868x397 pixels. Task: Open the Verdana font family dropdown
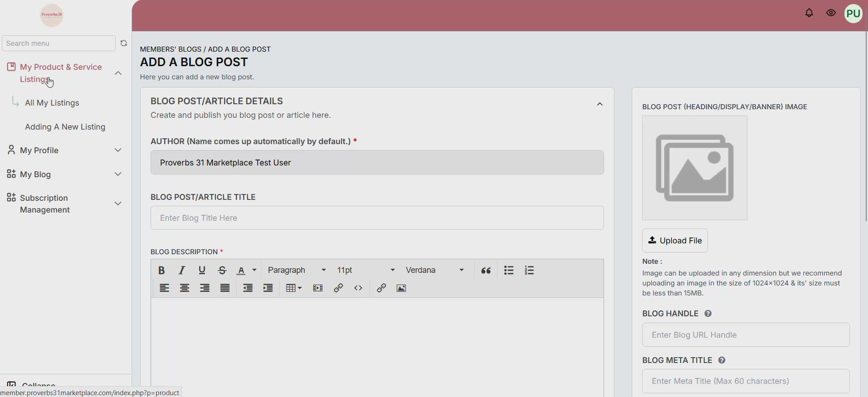435,271
